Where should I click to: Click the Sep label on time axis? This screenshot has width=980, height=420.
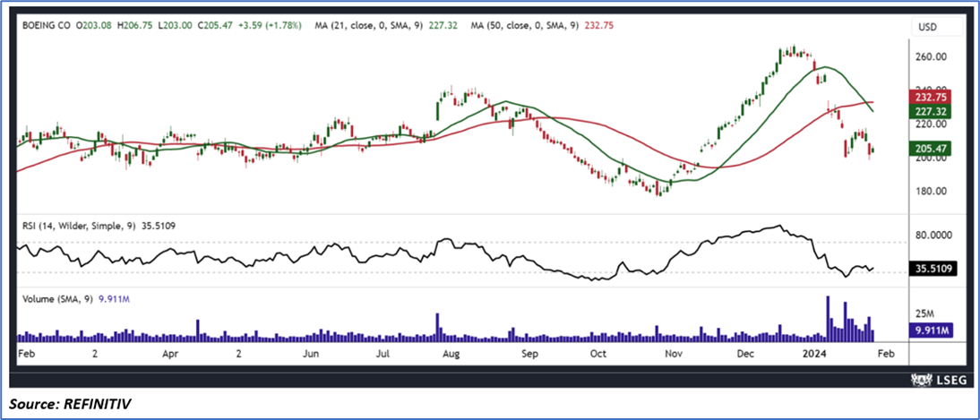pos(529,354)
